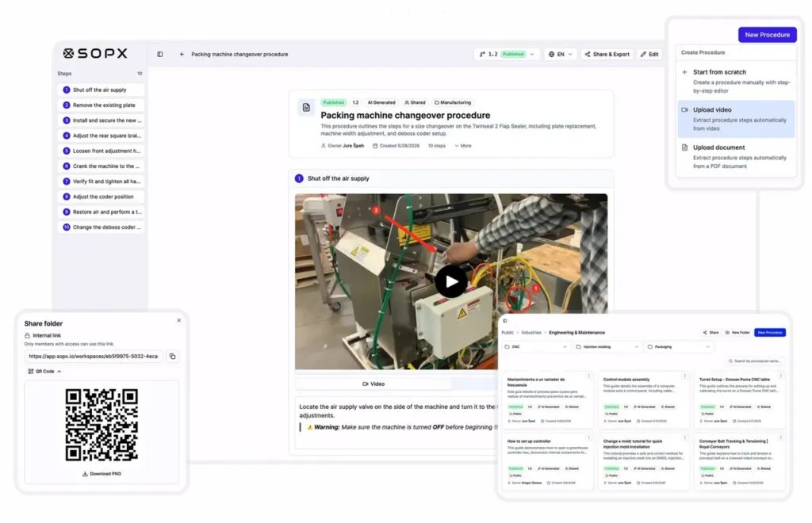Screen dimensions: 812x523
Task: Select step 4 Adjust the rear square
Action: pos(101,136)
